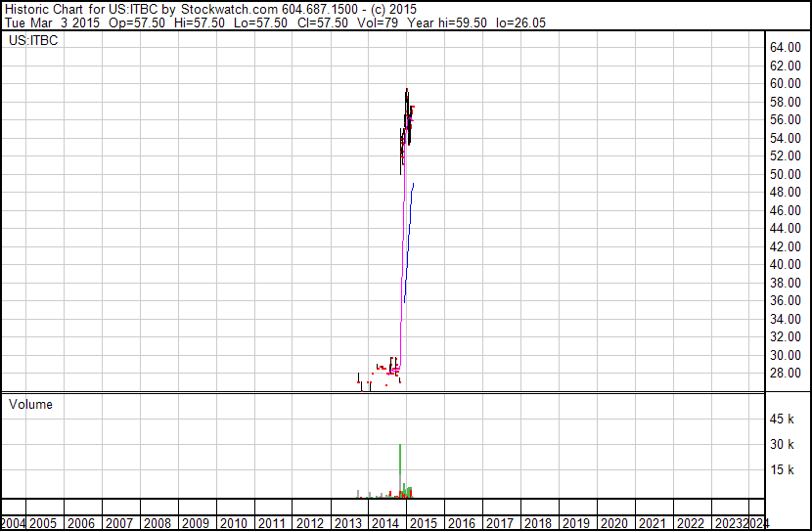Pick the 2006 year label on timeline

[x=80, y=523]
